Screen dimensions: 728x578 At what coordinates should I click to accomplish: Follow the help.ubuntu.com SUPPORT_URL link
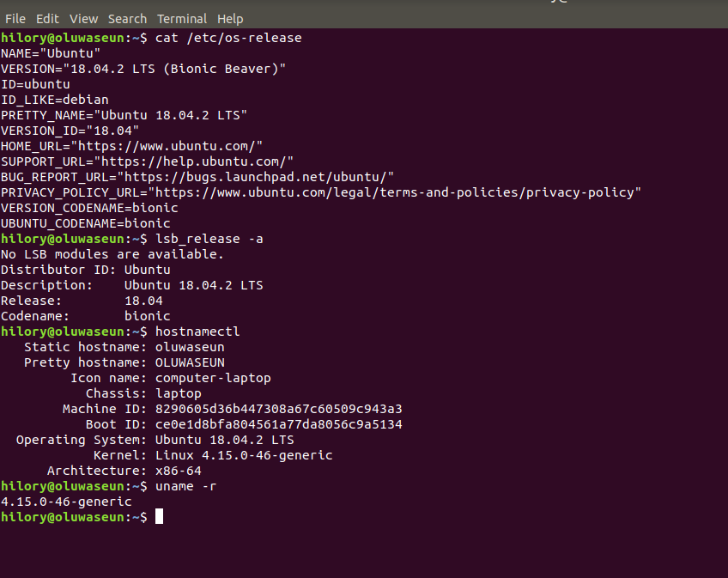coord(193,161)
